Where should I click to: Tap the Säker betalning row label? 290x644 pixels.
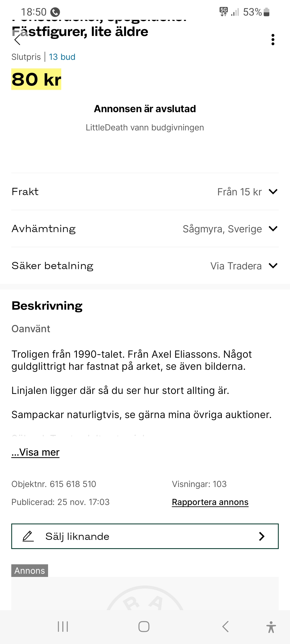(53, 266)
